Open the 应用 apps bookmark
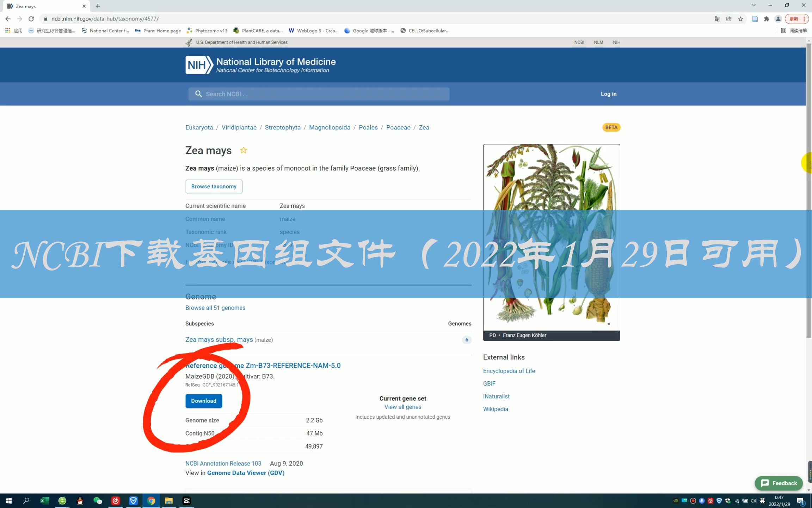The image size is (812, 508). click(14, 31)
